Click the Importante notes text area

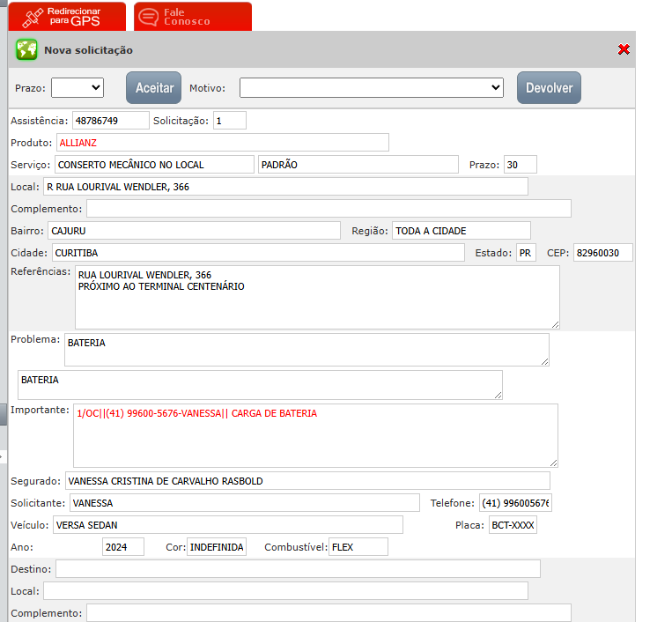coord(315,435)
